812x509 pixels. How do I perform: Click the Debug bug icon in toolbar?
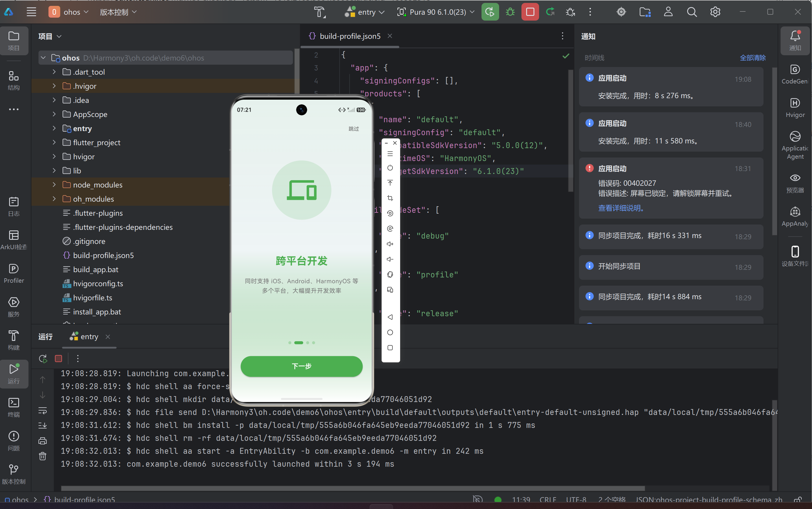click(x=510, y=12)
